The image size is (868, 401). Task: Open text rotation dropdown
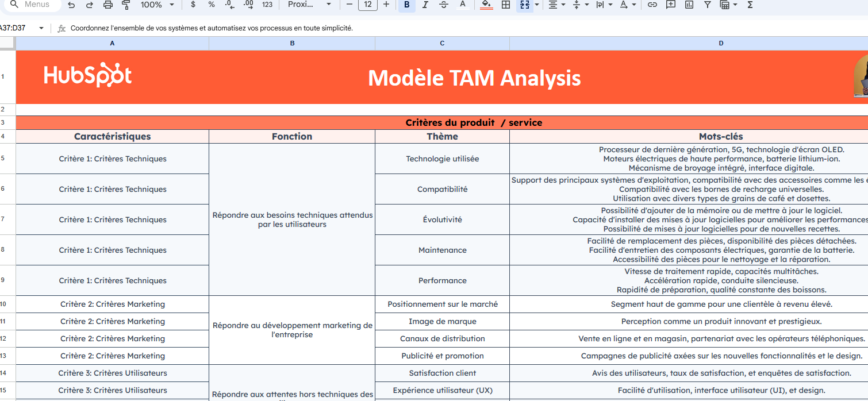[627, 5]
